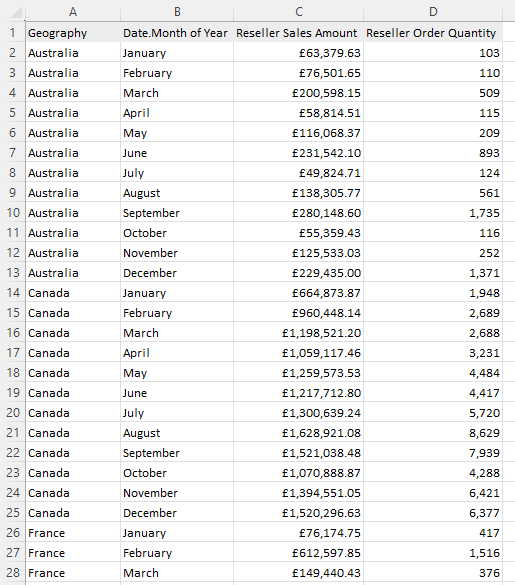Click the Geography header cell
This screenshot has height=585, width=515.
pyautogui.click(x=73, y=33)
